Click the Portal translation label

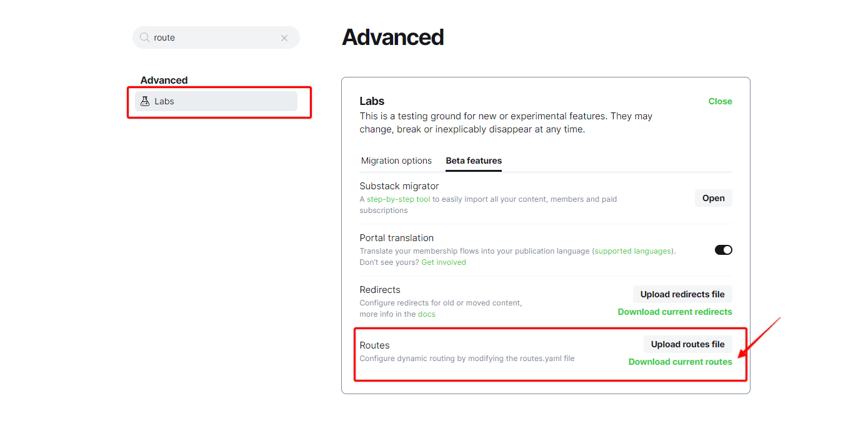tap(396, 238)
